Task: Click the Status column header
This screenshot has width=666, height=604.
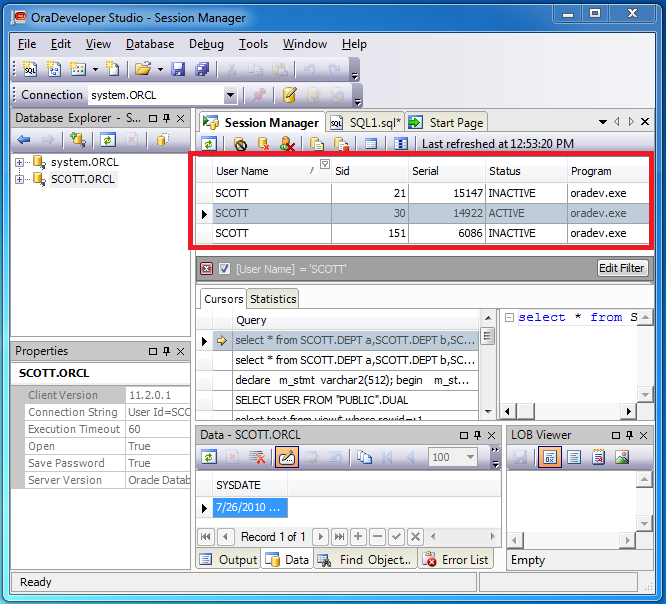Action: (x=526, y=171)
